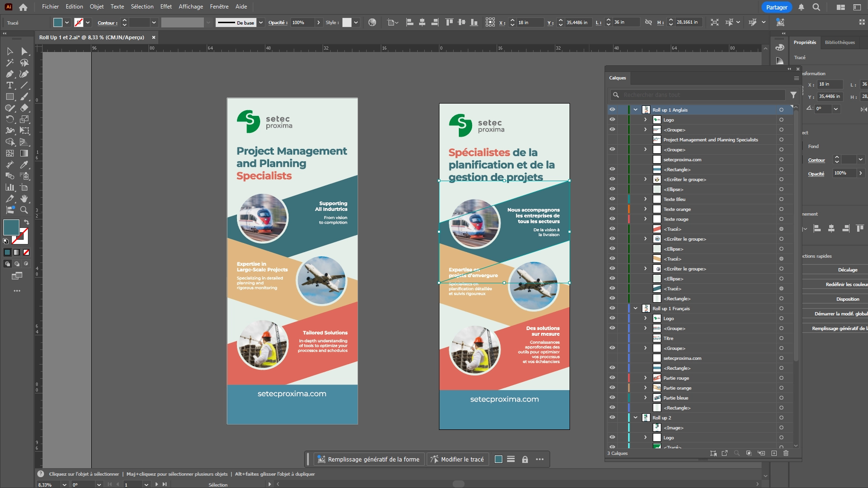Pick the Eyedropper tool
This screenshot has height=488, width=868.
[x=24, y=165]
